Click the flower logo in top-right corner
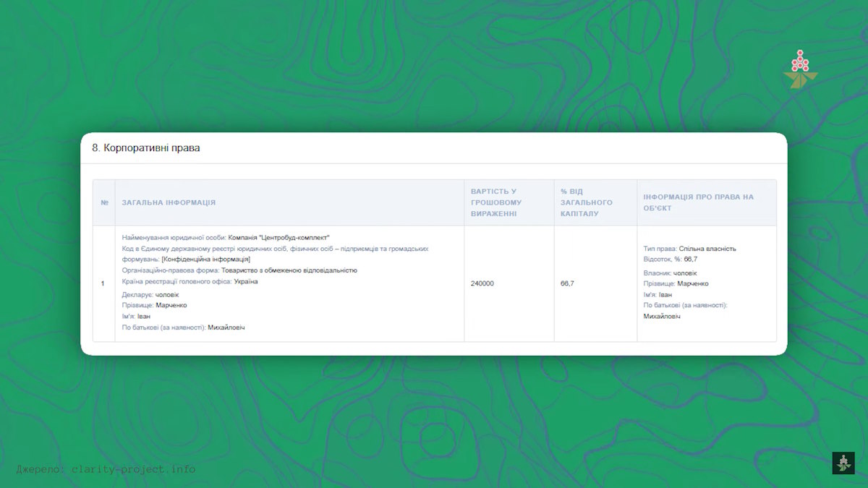The height and width of the screenshot is (488, 868). pos(799,69)
